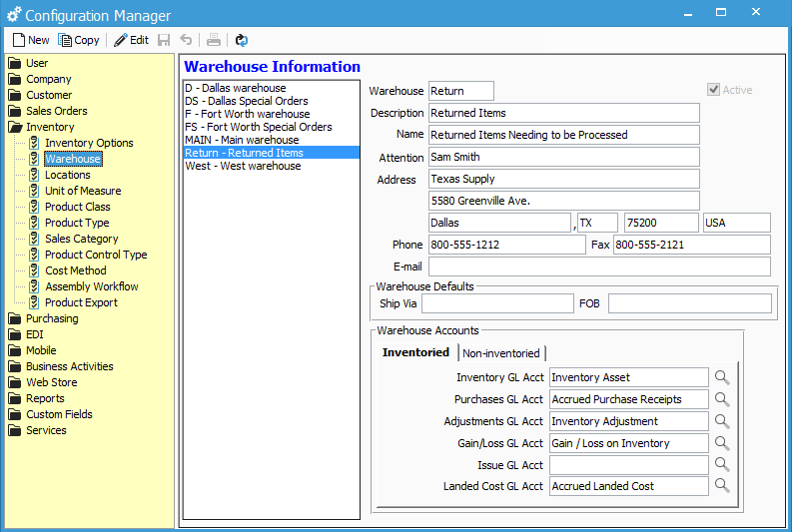Screen dimensions: 792x532
Task: Click the empty E-mail field
Action: pos(599,266)
